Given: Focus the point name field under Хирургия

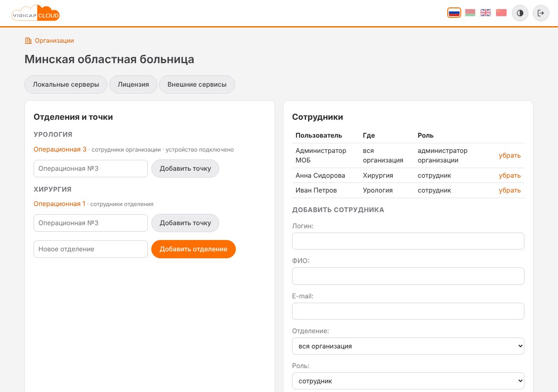Looking at the screenshot, I should [91, 223].
